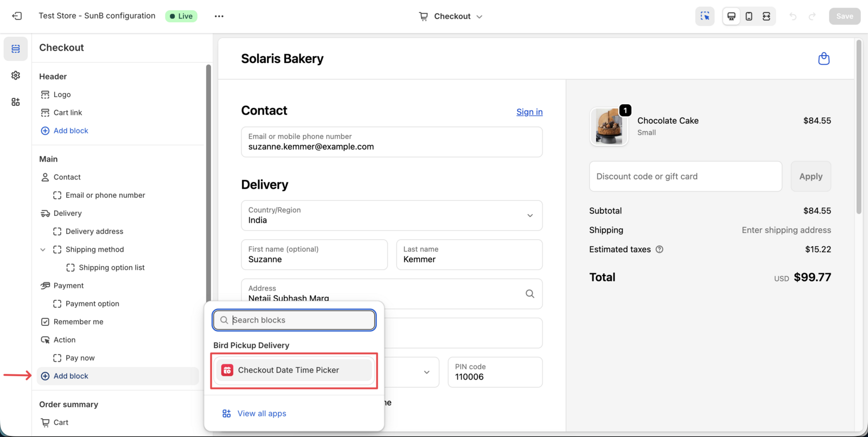Click the Chocolate Cake product thumbnail

click(x=609, y=126)
